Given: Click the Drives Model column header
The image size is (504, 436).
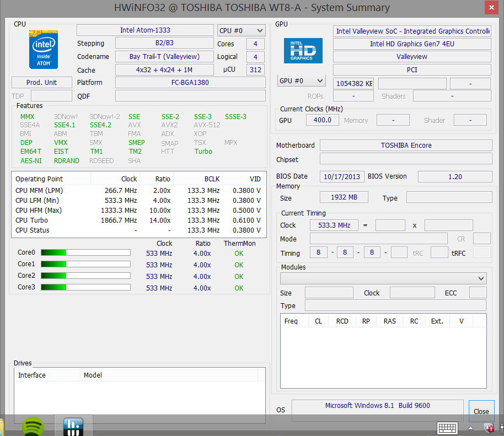Looking at the screenshot, I should [x=169, y=375].
